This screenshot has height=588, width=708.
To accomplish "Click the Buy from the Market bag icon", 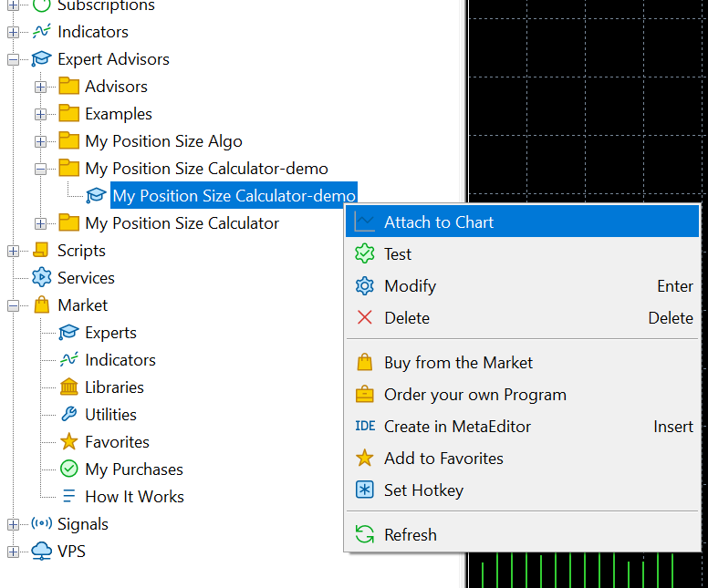I will click(365, 362).
